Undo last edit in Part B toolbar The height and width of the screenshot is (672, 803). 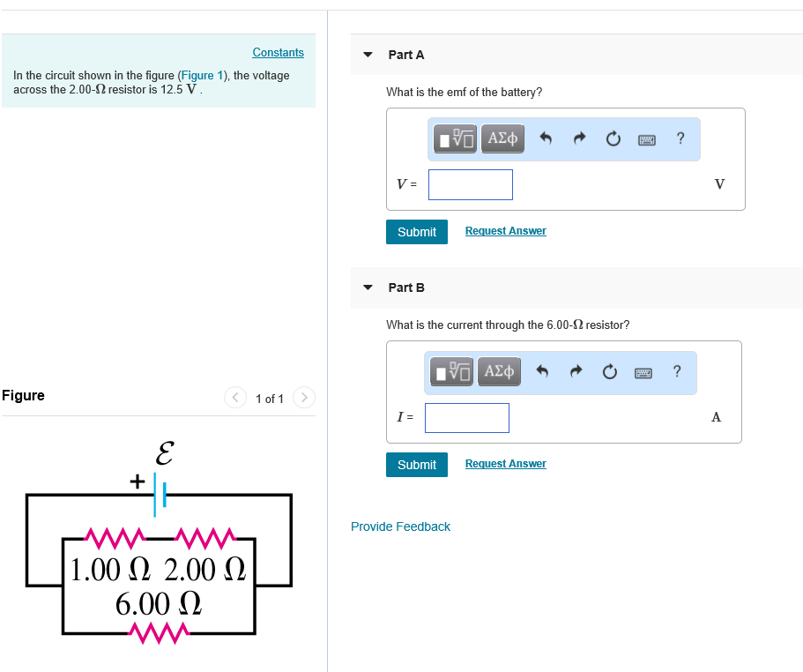[x=542, y=371]
